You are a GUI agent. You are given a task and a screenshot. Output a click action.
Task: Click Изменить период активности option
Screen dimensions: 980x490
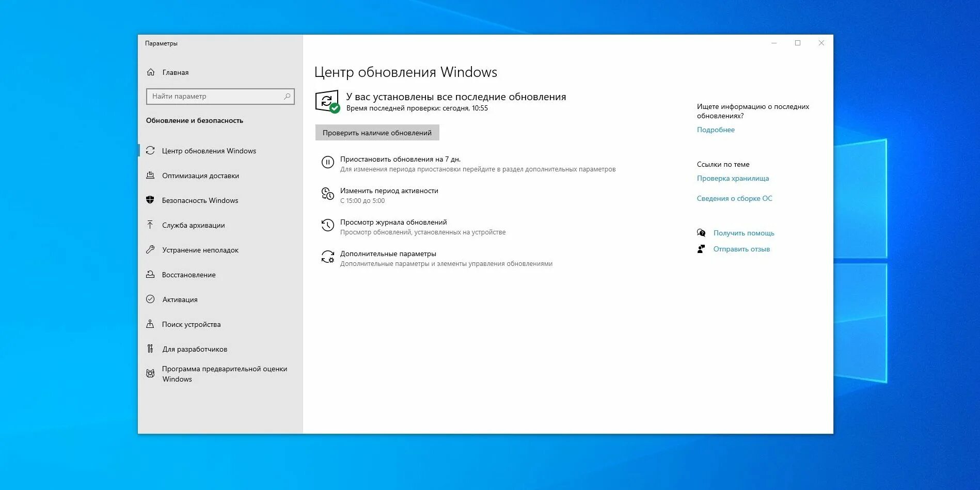pyautogui.click(x=389, y=191)
